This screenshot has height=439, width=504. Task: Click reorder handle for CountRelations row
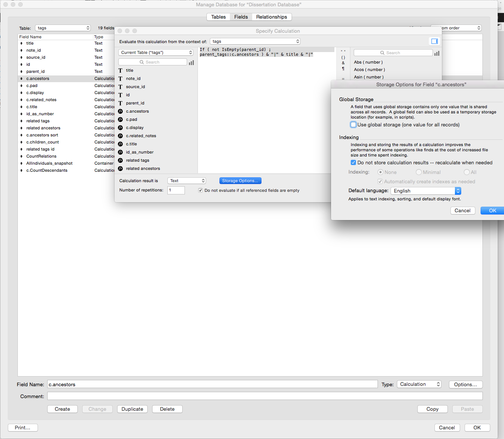pyautogui.click(x=22, y=156)
